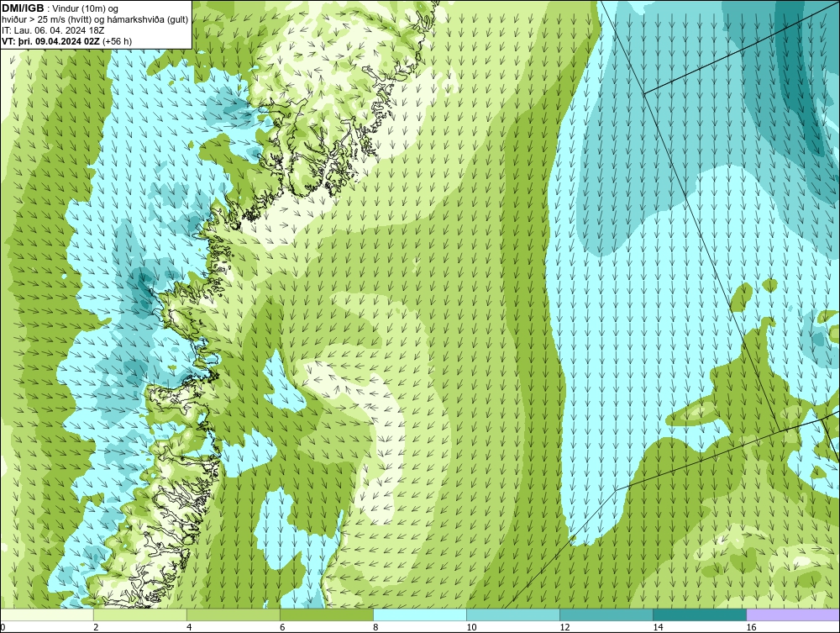This screenshot has height=633, width=840.
Task: Click the 'VT: þri. 09.04.2024 02Z' valid time
Action: point(50,41)
